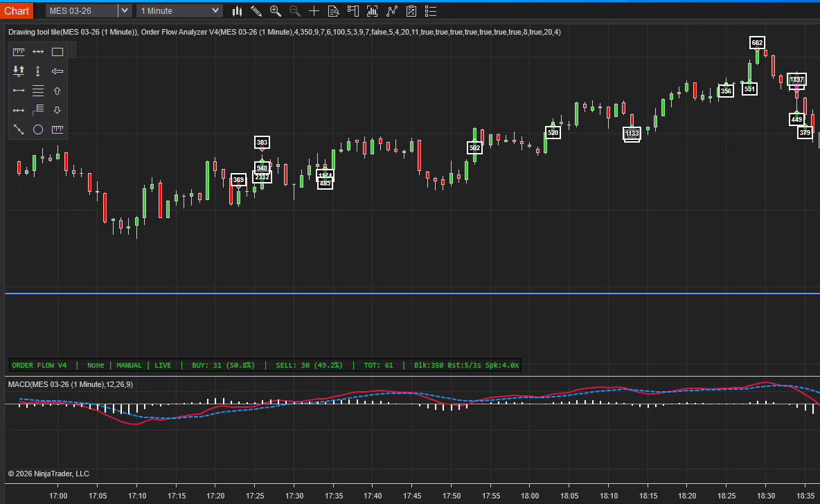Click the zoom out magnifier icon
820x504 pixels.
tap(295, 10)
